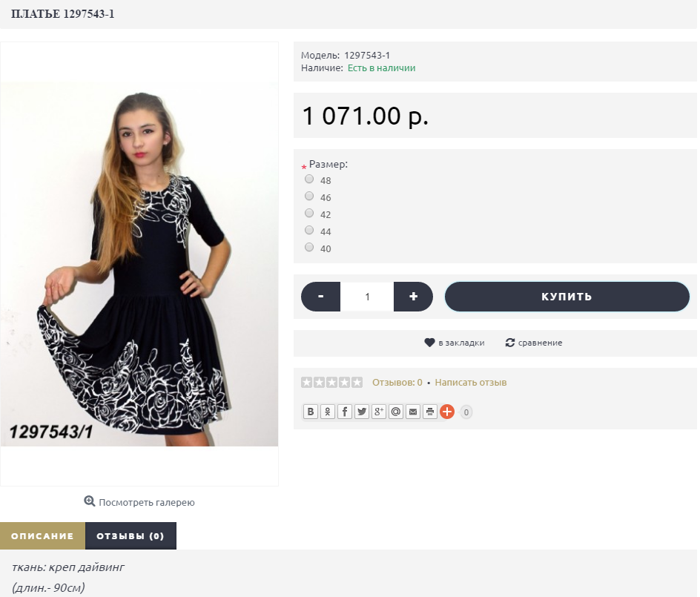Screen dimensions: 700x597
Task: Click the heart bookmark icon
Action: coord(429,343)
